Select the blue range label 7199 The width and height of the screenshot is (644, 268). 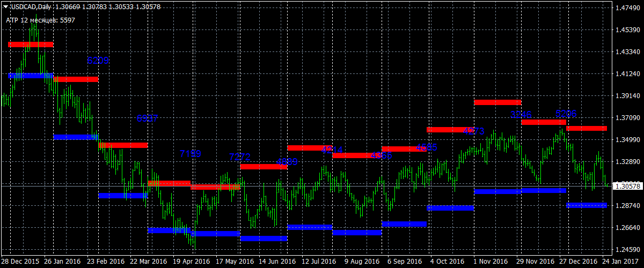click(191, 154)
